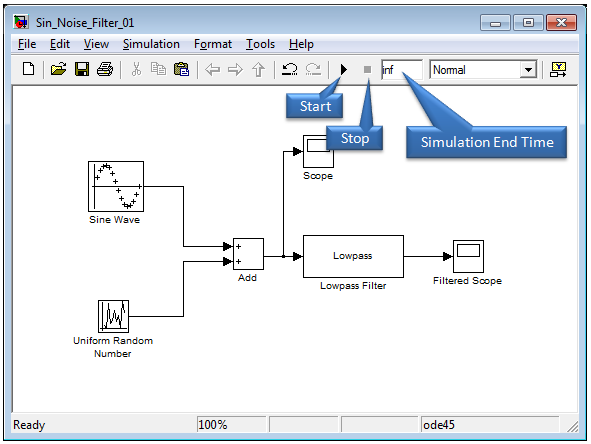Click the simulation end time field showing inf

[402, 70]
